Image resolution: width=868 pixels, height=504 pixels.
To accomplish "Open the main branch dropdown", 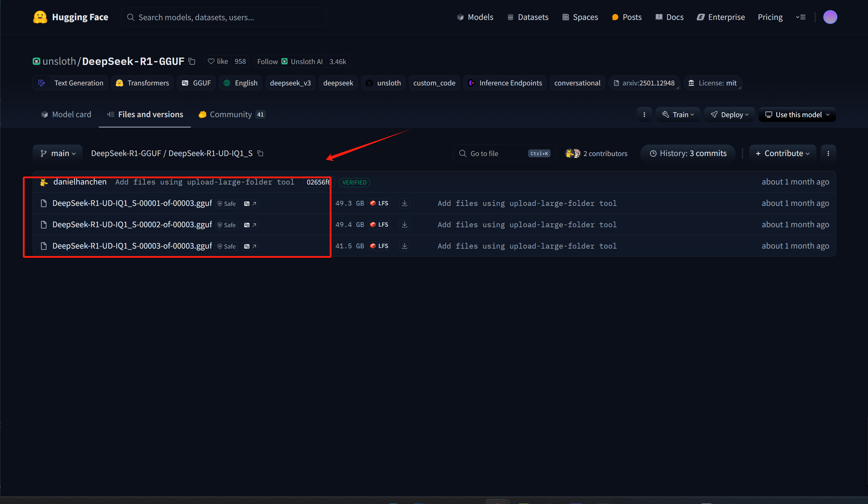I will (58, 154).
